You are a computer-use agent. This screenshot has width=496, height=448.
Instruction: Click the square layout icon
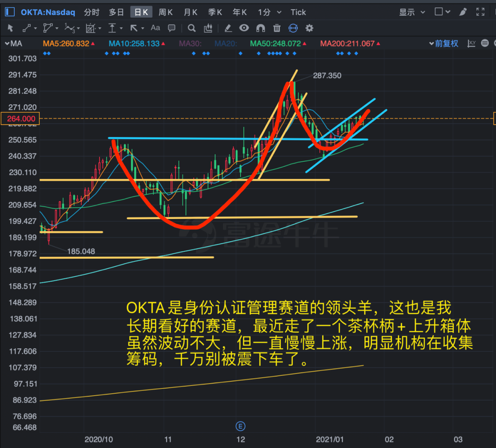[439, 11]
